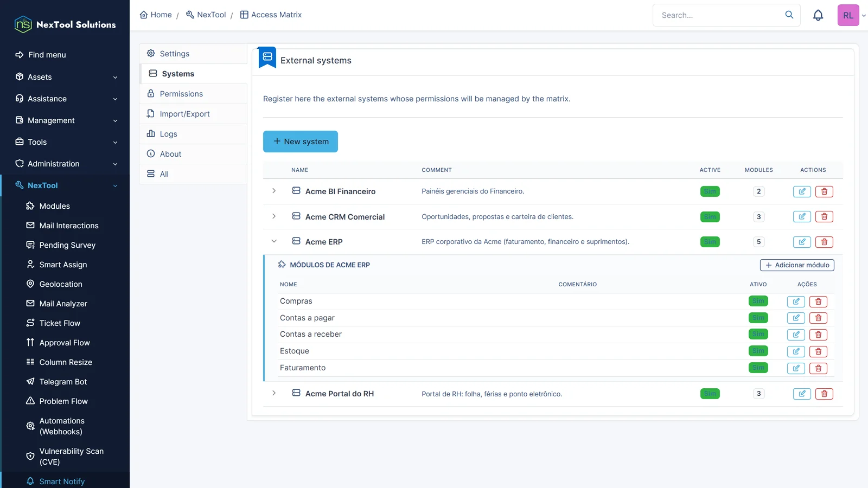Screen dimensions: 868x488
Task: Delete the Faturamento module
Action: [818, 368]
